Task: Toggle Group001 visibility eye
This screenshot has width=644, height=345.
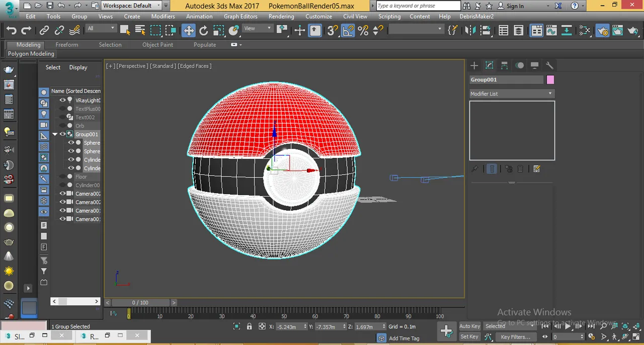Action: click(x=63, y=134)
